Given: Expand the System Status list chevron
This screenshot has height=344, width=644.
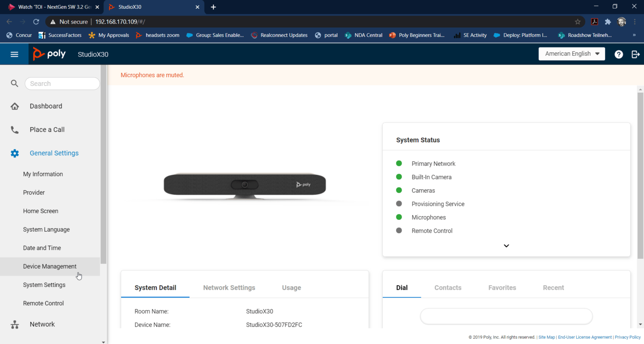Looking at the screenshot, I should coord(506,246).
